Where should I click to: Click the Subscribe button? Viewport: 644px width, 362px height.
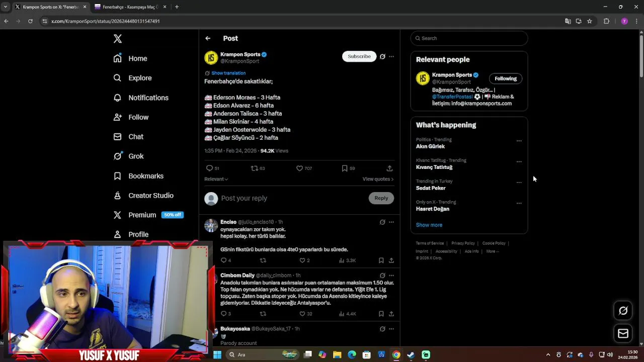coord(359,56)
